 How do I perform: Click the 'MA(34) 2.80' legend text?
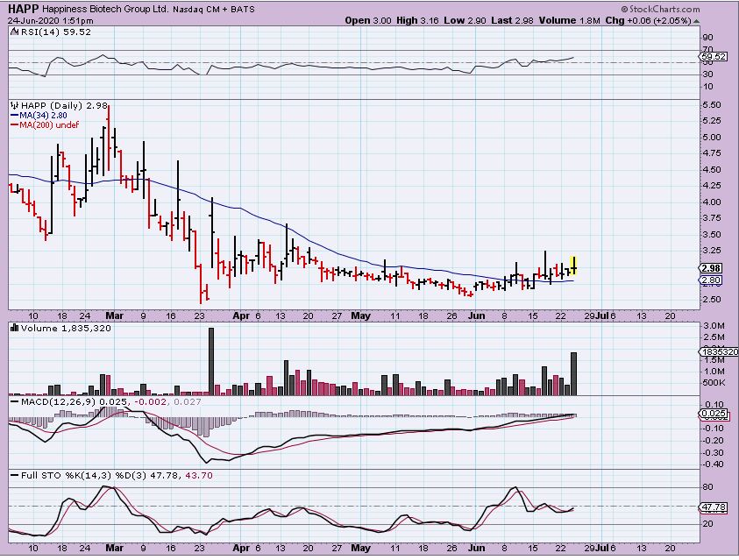[43, 116]
